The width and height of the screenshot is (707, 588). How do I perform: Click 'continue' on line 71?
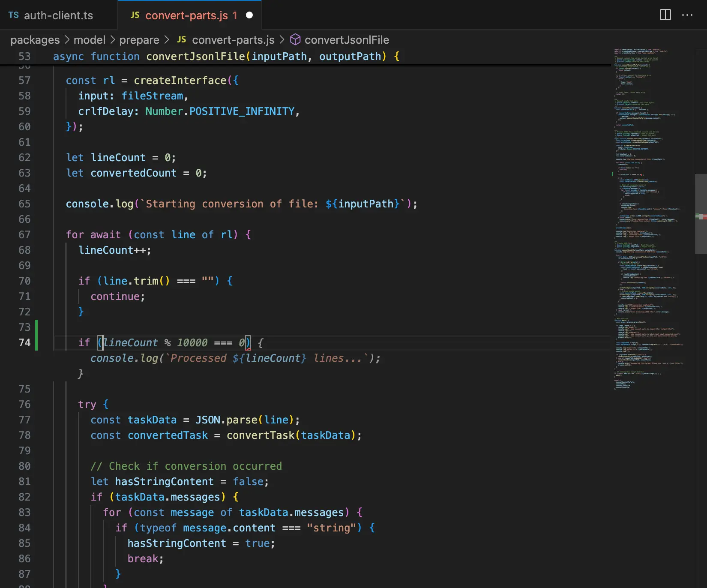click(115, 297)
